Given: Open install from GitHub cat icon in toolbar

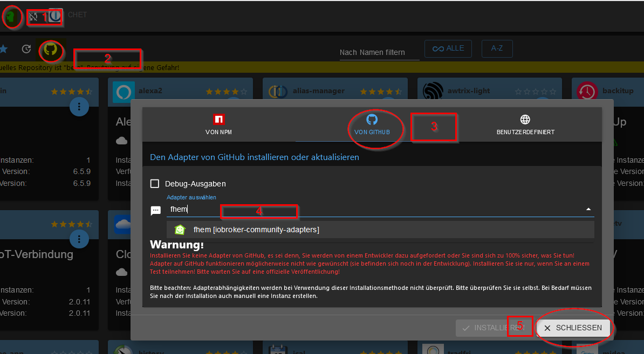Looking at the screenshot, I should pos(51,50).
